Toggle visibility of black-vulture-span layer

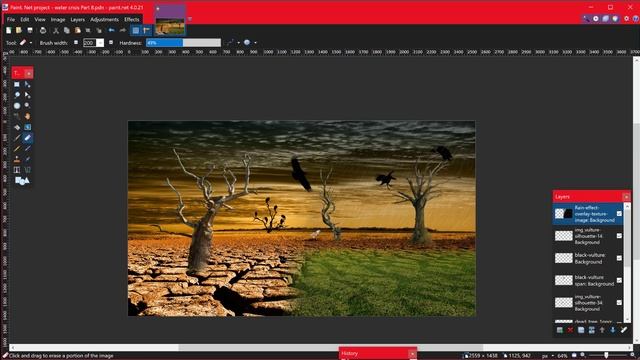point(619,280)
